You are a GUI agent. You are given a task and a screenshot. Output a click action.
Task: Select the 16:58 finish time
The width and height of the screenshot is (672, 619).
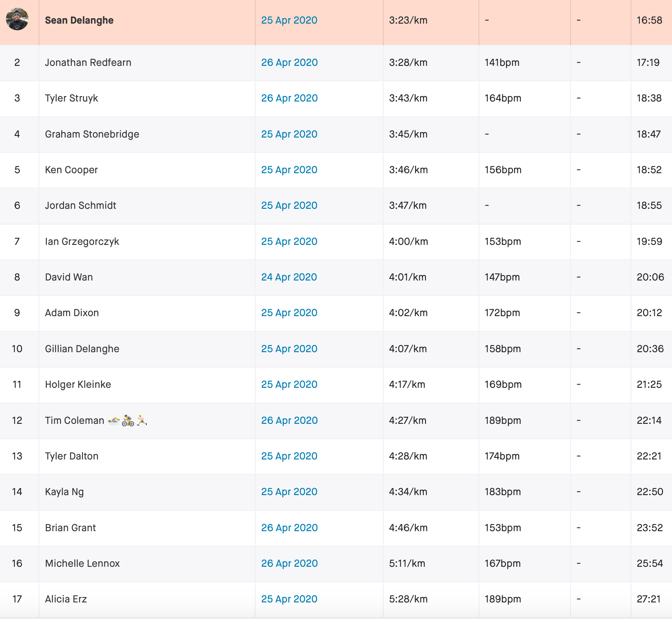650,20
